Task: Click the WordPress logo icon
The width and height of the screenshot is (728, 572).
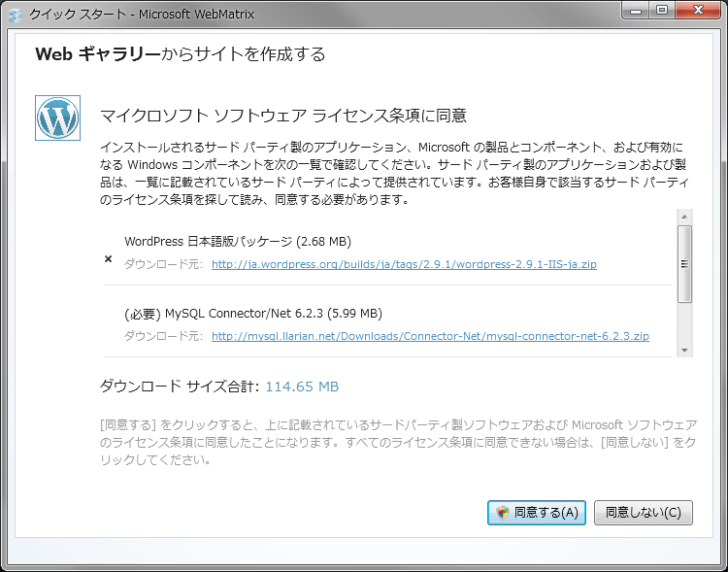Action: 57,118
